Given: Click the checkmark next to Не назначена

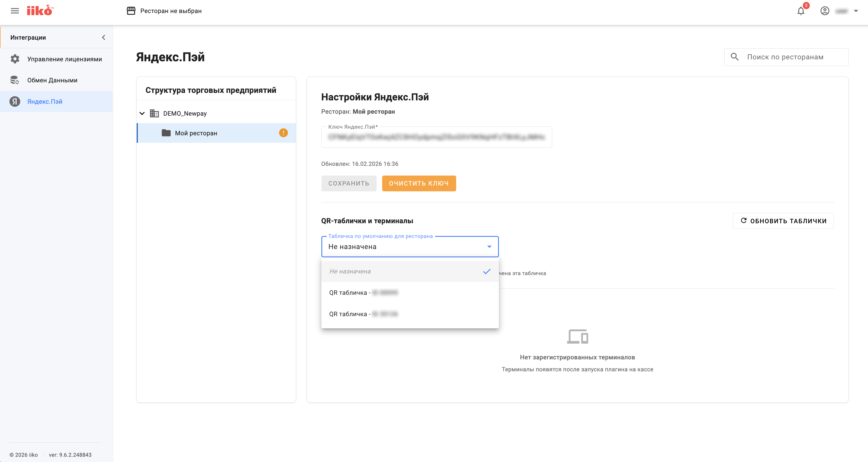Looking at the screenshot, I should coord(487,271).
